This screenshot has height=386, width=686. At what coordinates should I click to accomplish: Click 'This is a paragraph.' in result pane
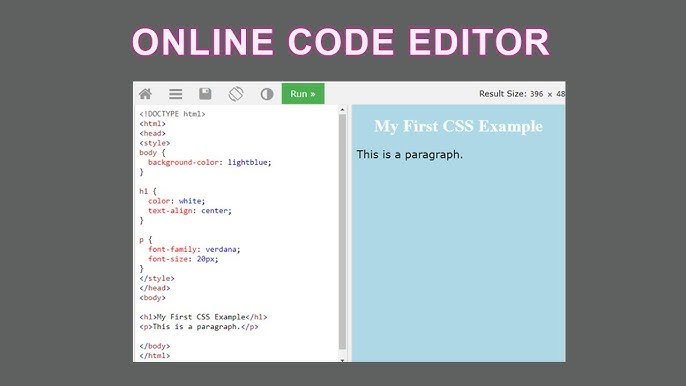coord(410,154)
